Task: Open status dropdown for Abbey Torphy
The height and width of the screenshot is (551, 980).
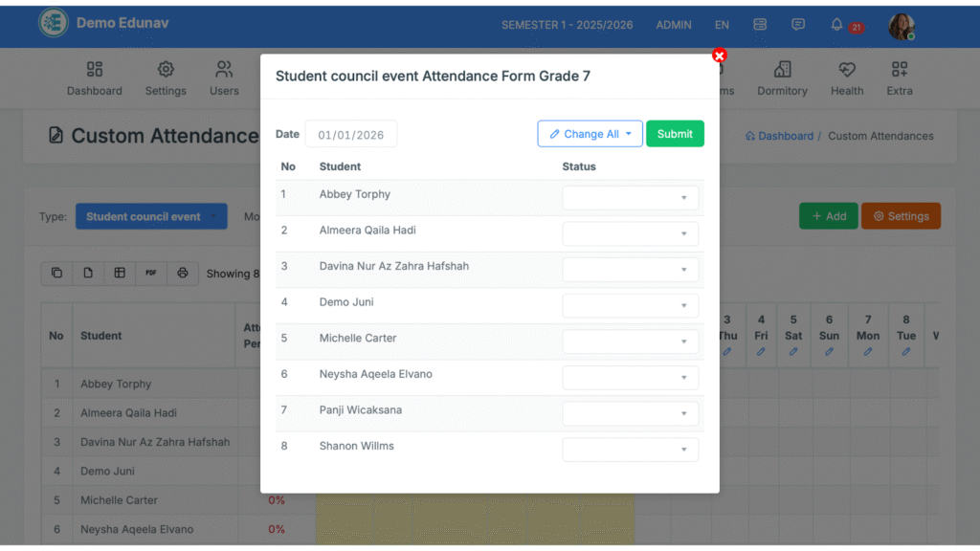Action: coord(630,198)
